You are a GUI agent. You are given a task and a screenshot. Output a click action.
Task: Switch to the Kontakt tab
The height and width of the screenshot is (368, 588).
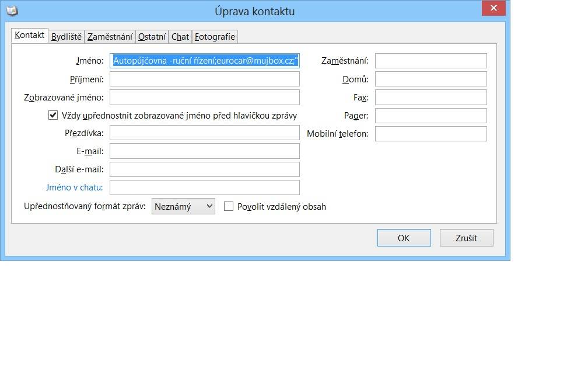click(29, 35)
